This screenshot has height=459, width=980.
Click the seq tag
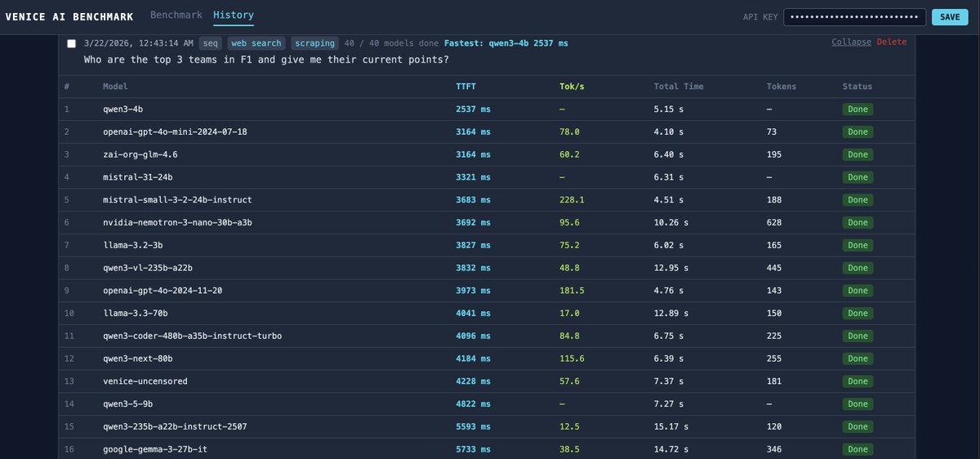click(211, 43)
